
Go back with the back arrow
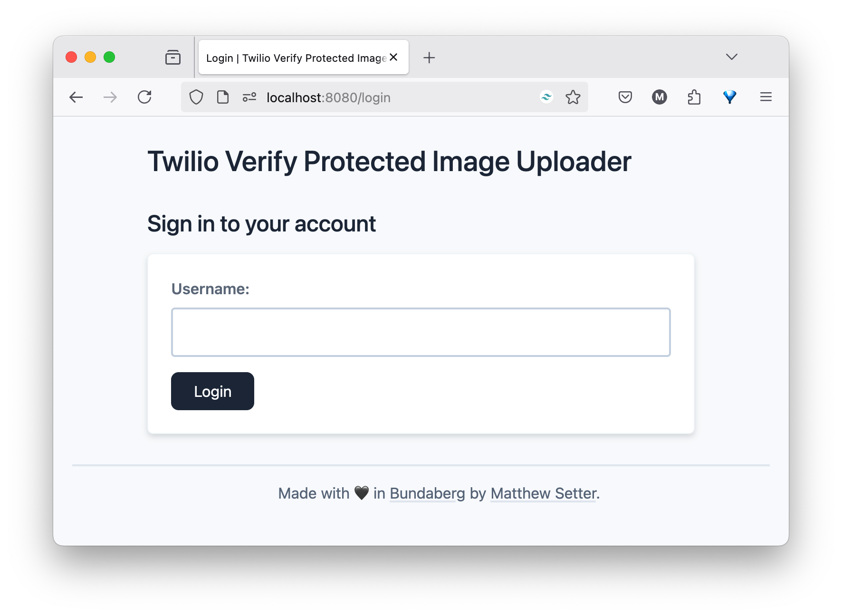tap(76, 97)
